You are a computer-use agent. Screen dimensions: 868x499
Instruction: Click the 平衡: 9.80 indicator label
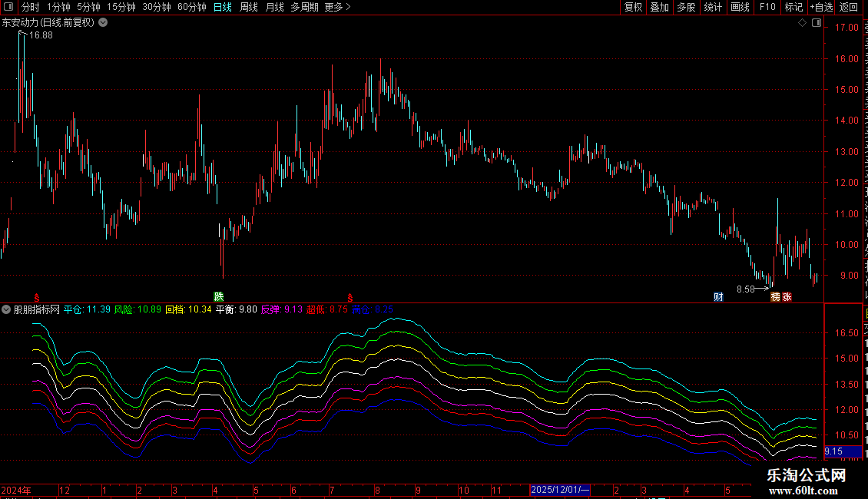pyautogui.click(x=237, y=310)
